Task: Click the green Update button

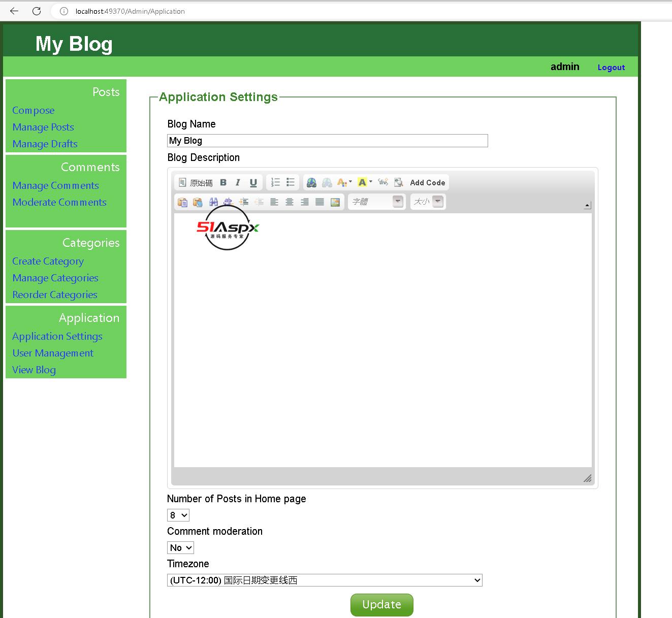Action: [382, 605]
